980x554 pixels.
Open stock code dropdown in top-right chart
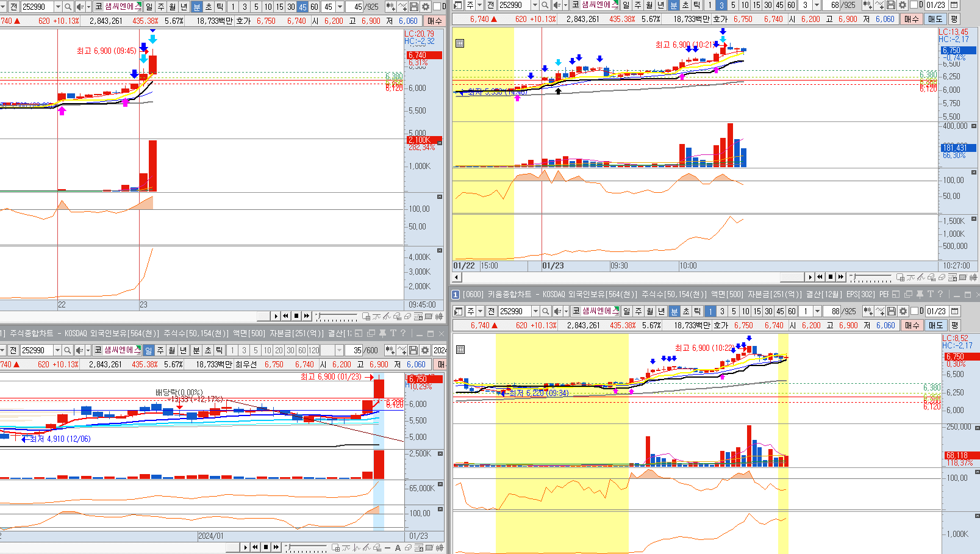535,5
